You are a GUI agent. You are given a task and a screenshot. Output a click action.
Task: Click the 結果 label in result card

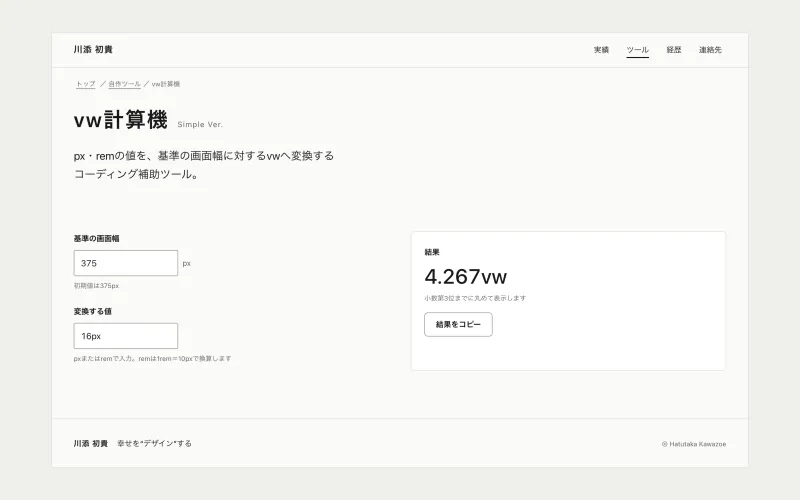tap(432, 252)
